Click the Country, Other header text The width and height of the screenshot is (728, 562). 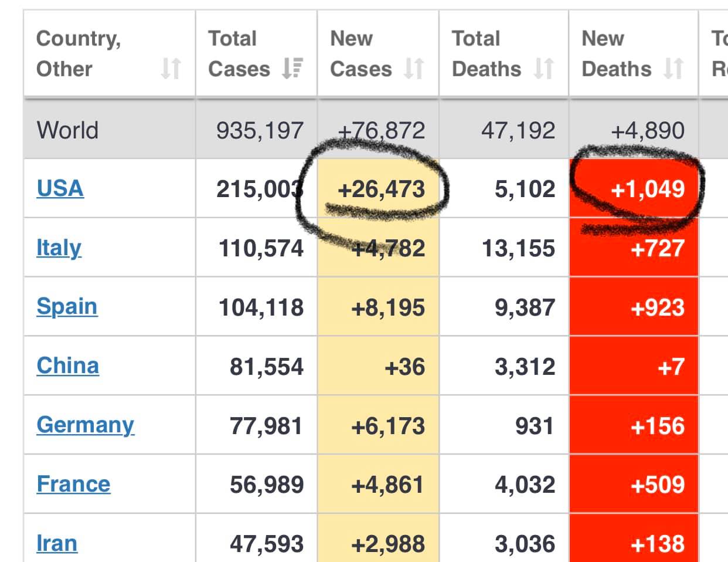pyautogui.click(x=78, y=54)
